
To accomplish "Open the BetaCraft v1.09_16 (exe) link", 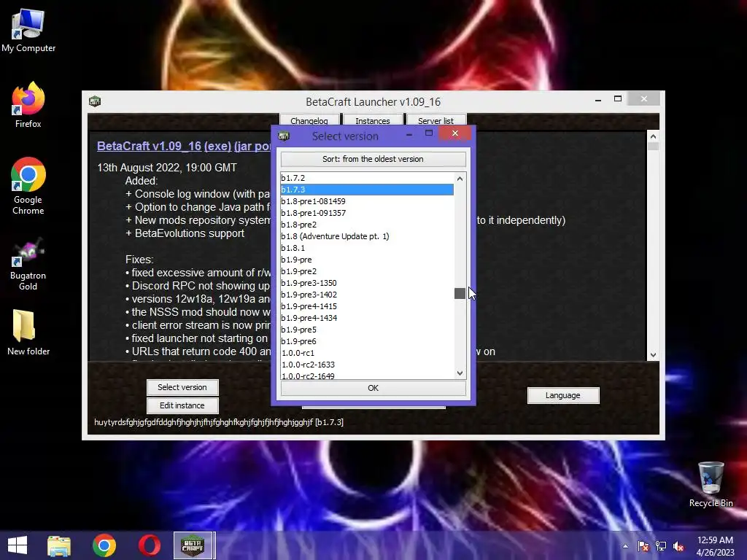I will tap(164, 146).
